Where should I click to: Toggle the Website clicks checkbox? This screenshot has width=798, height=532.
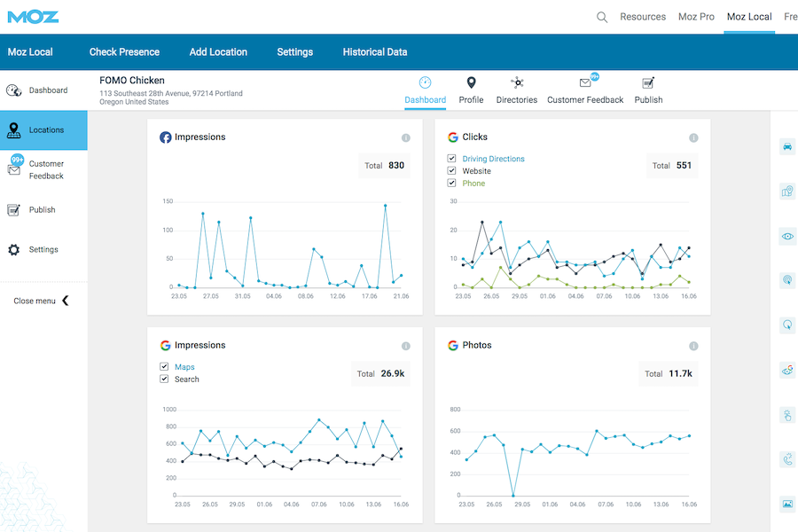tap(452, 171)
